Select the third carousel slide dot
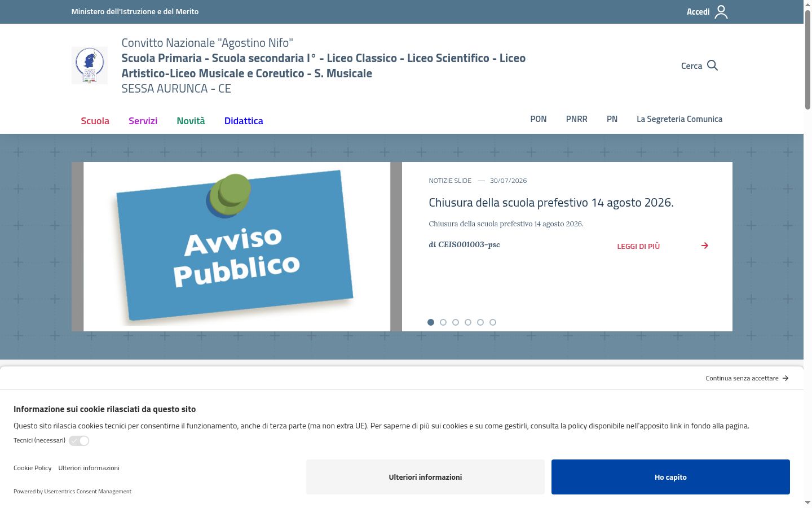Viewport: 812px width, 508px height. 456,322
